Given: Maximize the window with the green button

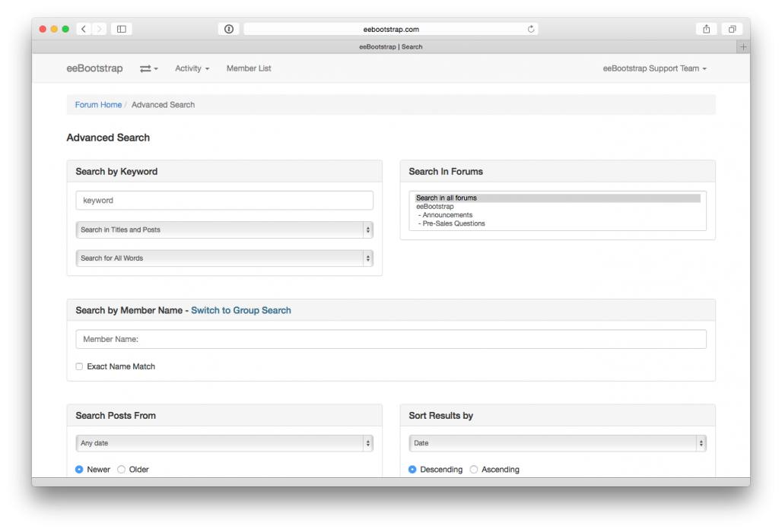Looking at the screenshot, I should tap(65, 29).
